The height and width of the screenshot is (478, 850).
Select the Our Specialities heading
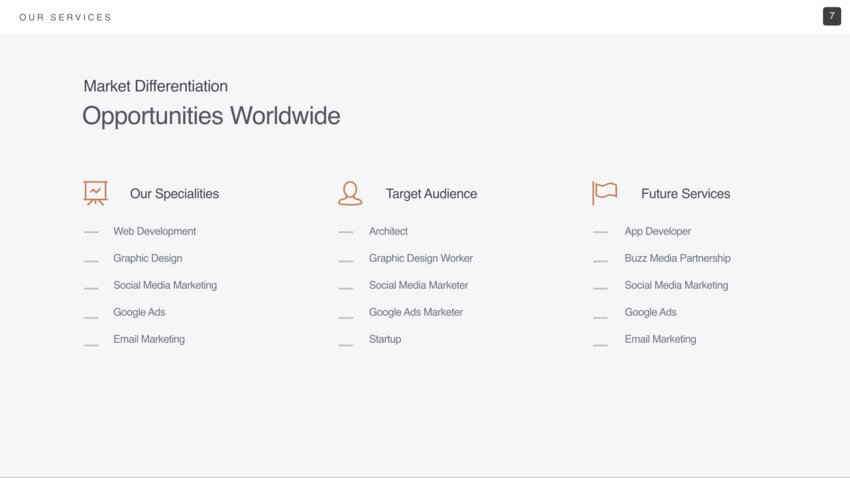174,194
